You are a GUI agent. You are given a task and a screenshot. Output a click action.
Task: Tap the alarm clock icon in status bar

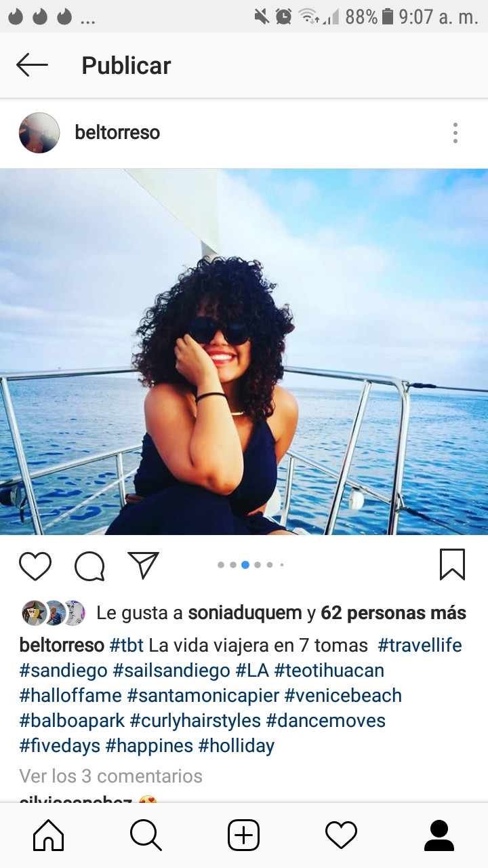click(x=284, y=16)
